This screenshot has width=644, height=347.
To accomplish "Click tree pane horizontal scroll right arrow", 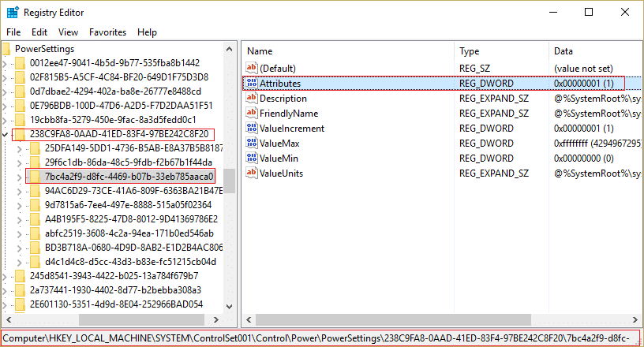I will 216,319.
